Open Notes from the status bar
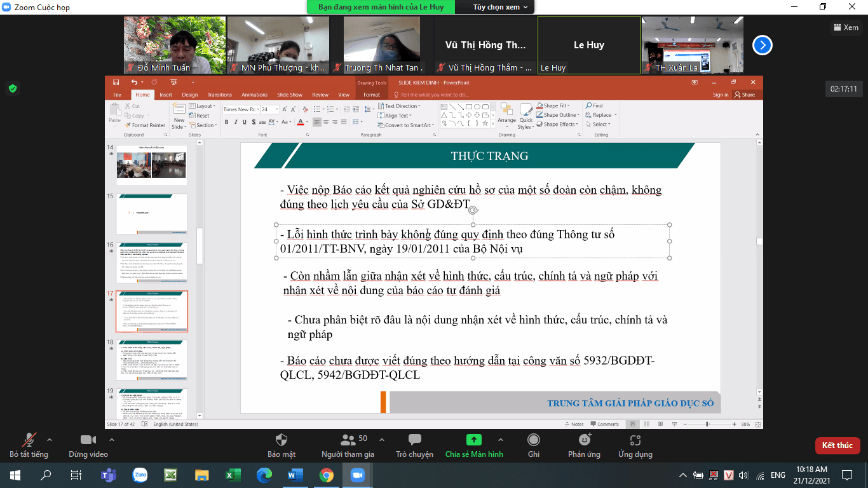Image resolution: width=868 pixels, height=488 pixels. [573, 423]
